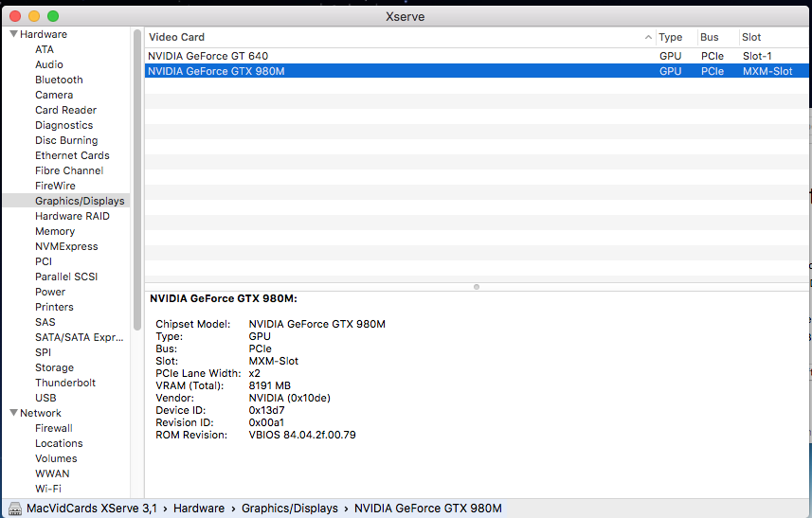This screenshot has width=812, height=518.
Task: Click the VRAM value 8191 MB
Action: 269,385
